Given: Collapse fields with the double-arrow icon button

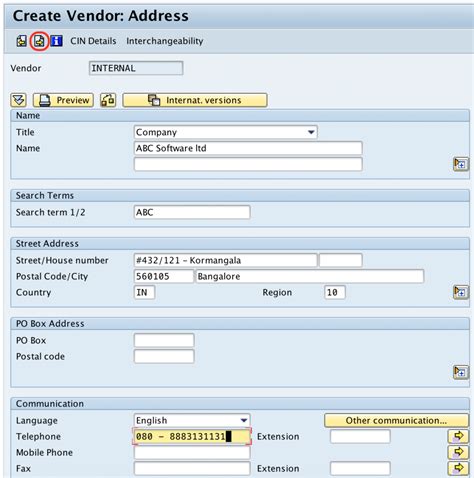Looking at the screenshot, I should [x=19, y=100].
